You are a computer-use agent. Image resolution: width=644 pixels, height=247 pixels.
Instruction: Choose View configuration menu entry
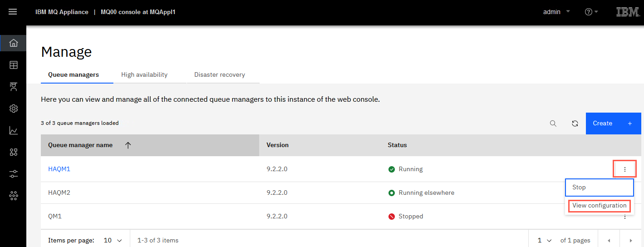[x=599, y=206]
